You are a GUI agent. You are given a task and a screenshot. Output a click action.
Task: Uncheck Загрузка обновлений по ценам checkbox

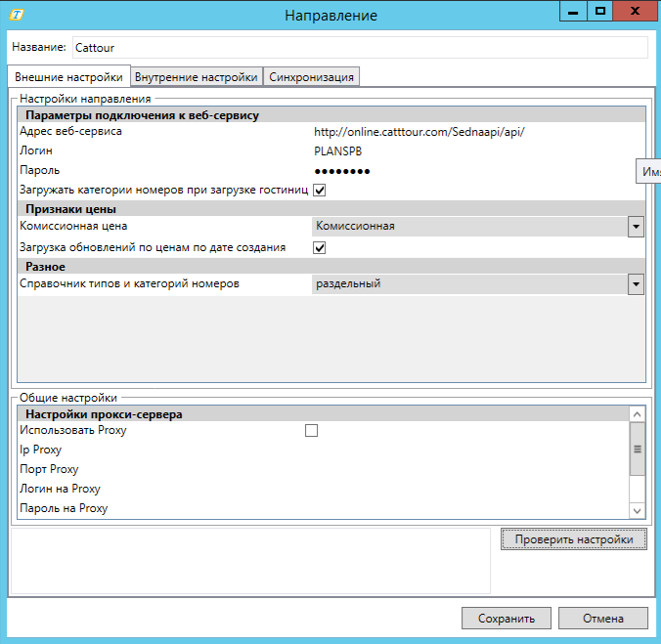coord(320,248)
